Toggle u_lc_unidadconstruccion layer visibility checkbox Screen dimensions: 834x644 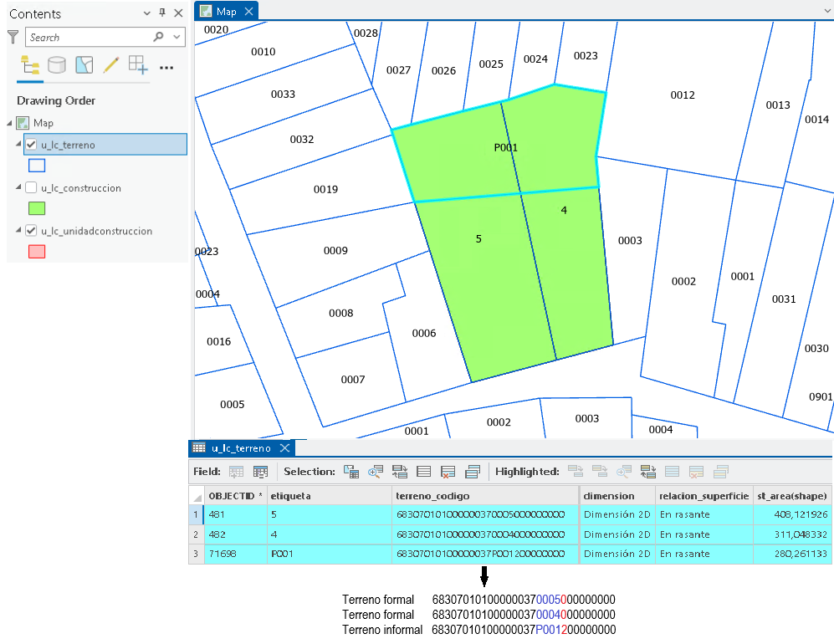[x=32, y=231]
